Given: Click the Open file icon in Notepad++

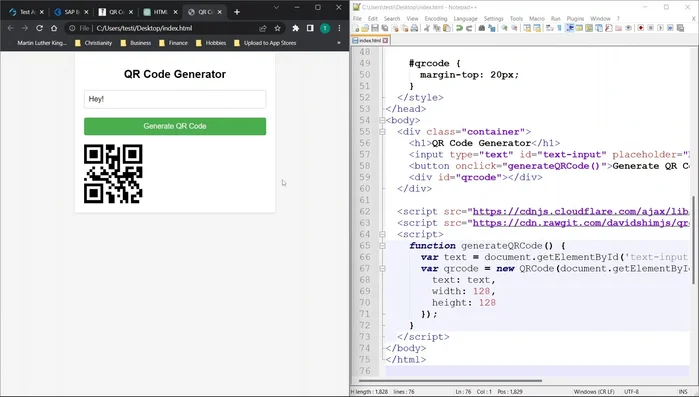Looking at the screenshot, I should point(365,28).
